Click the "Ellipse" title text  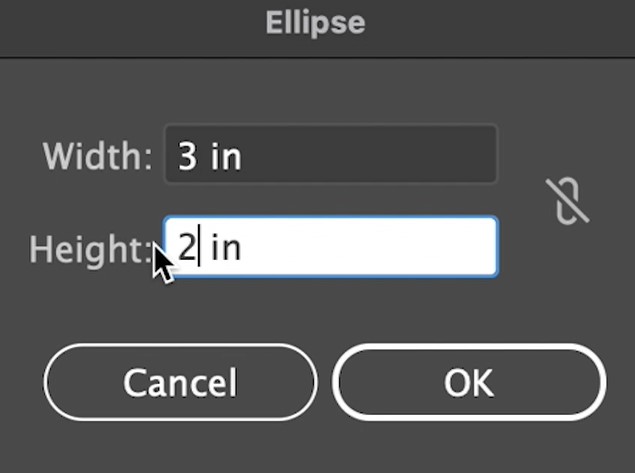click(x=315, y=23)
